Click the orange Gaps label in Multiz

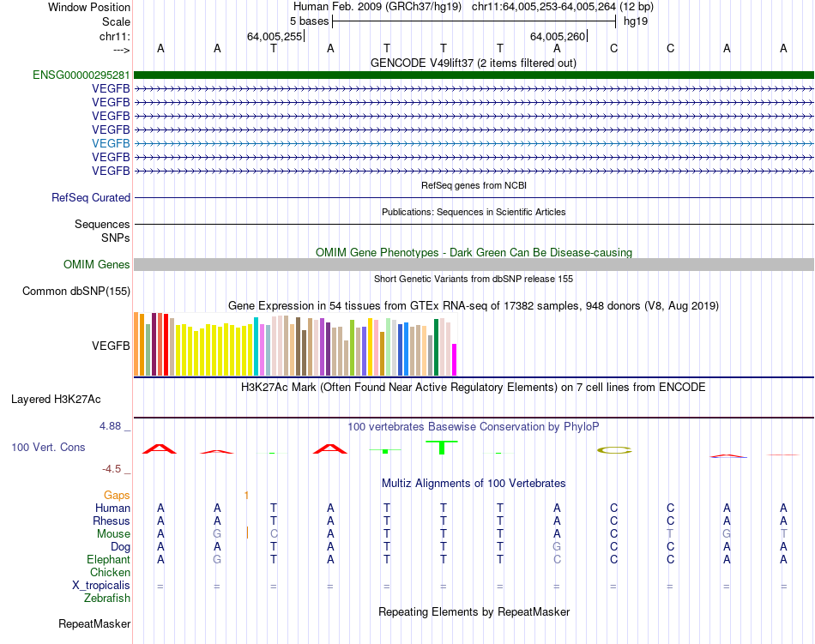pos(117,495)
